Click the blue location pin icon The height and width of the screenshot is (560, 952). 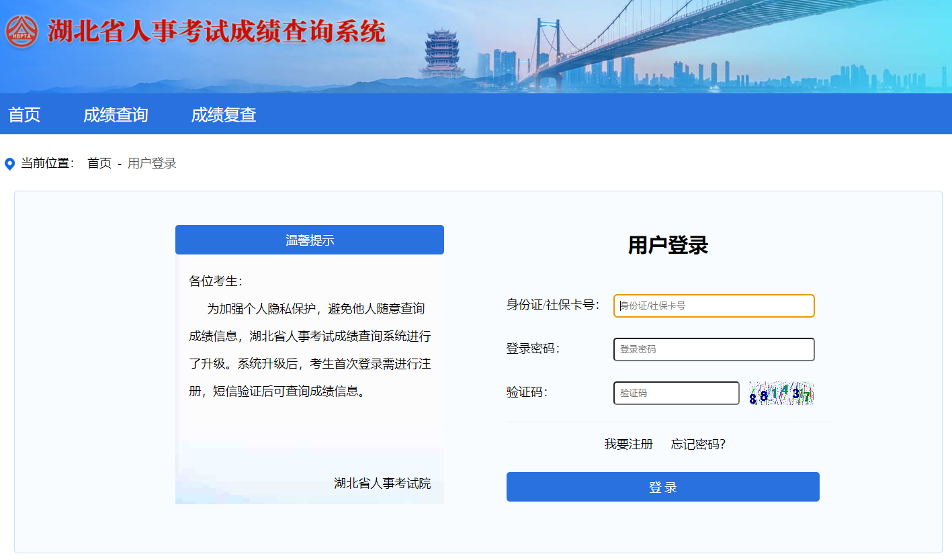(9, 164)
